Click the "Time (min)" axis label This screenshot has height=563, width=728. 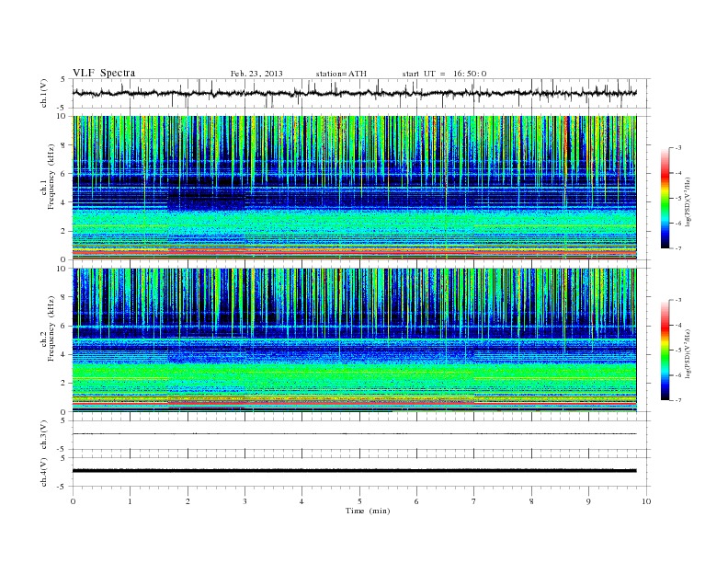pos(368,511)
